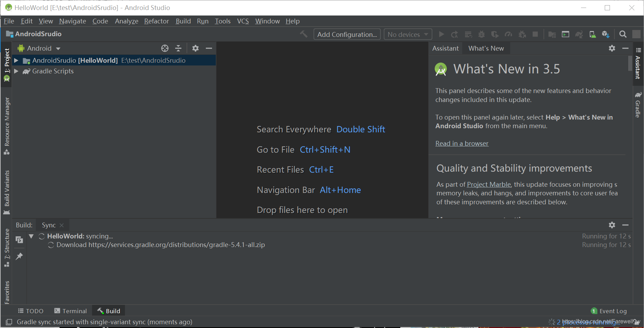Click tool window quick-access icon in status bar

(9, 322)
